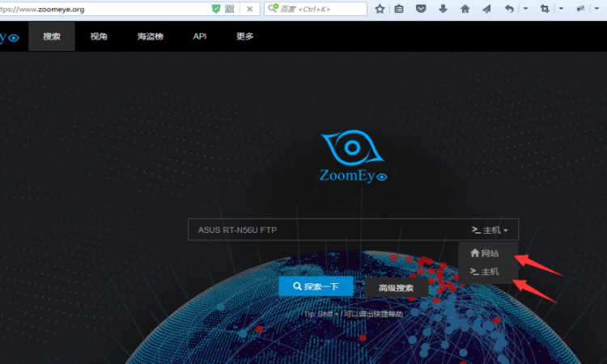Open the QR code icon in address bar
This screenshot has height=364, width=607.
(x=230, y=9)
